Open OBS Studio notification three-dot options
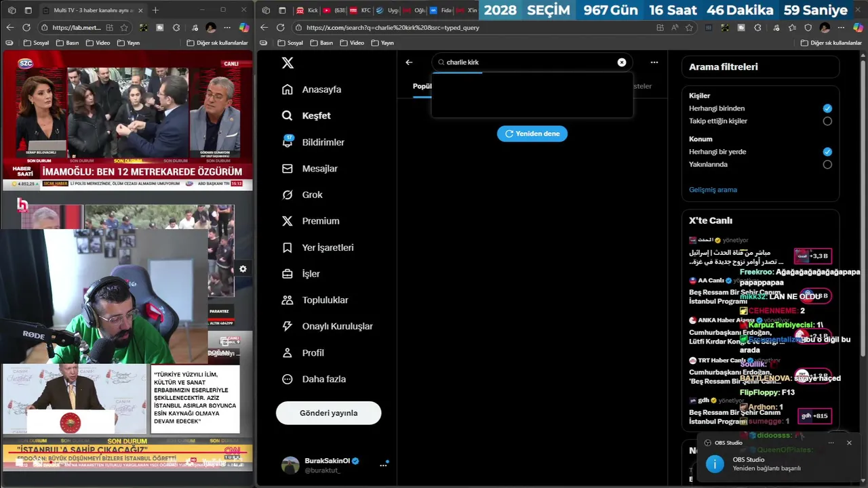This screenshot has width=868, height=488. [x=831, y=443]
